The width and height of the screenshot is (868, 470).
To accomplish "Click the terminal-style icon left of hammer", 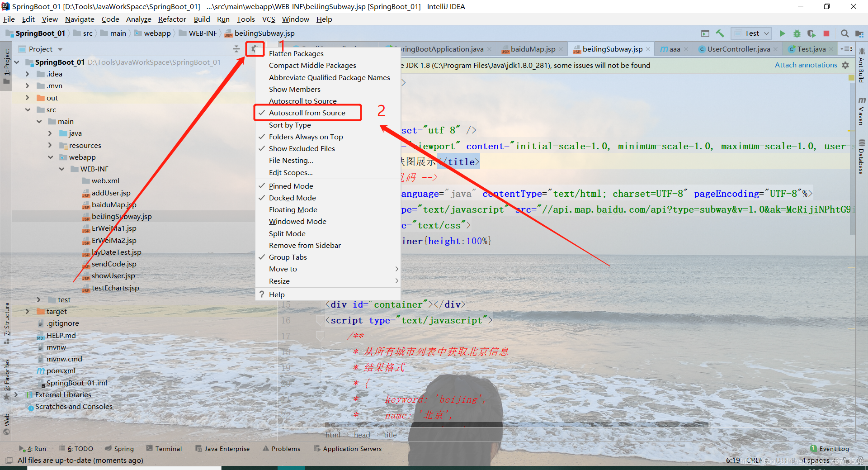I will (705, 33).
